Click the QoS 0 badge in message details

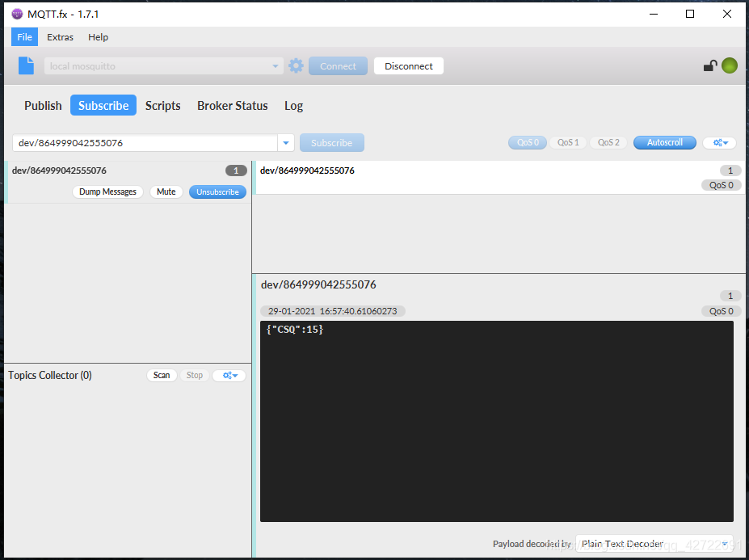pyautogui.click(x=721, y=311)
